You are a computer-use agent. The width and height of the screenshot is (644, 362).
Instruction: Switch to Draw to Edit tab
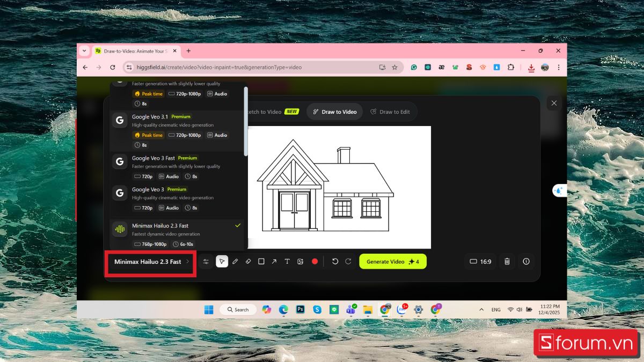(390, 112)
